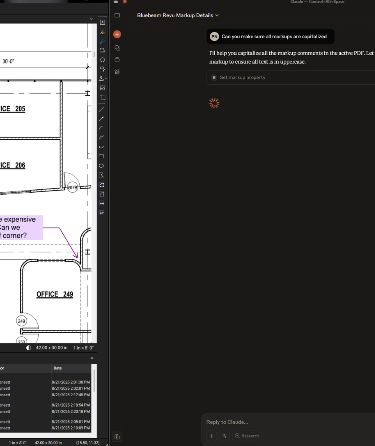Select the Area measurement tool in Bluebeam toolbar

tap(102, 194)
